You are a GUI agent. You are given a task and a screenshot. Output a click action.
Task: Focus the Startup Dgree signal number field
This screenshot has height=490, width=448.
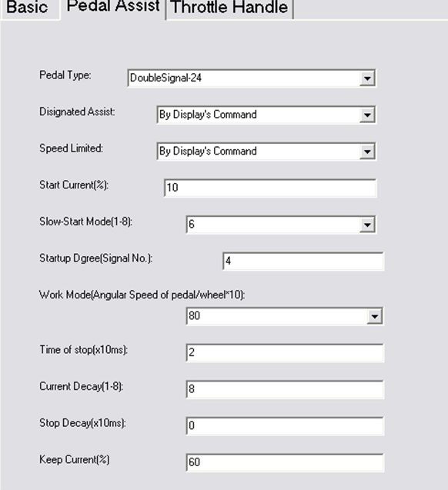(x=303, y=261)
